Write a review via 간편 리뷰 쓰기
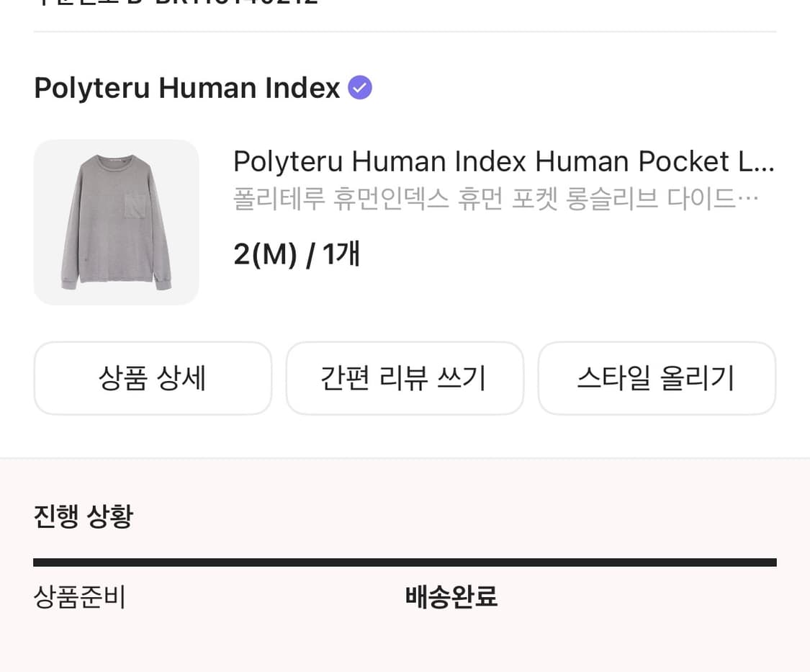 (x=404, y=378)
